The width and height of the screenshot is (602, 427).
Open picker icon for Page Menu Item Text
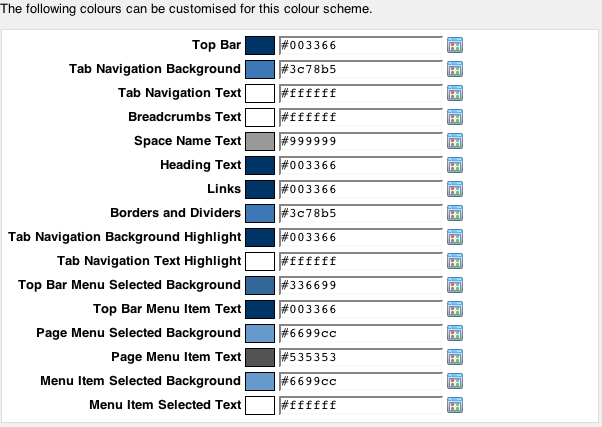click(x=454, y=358)
